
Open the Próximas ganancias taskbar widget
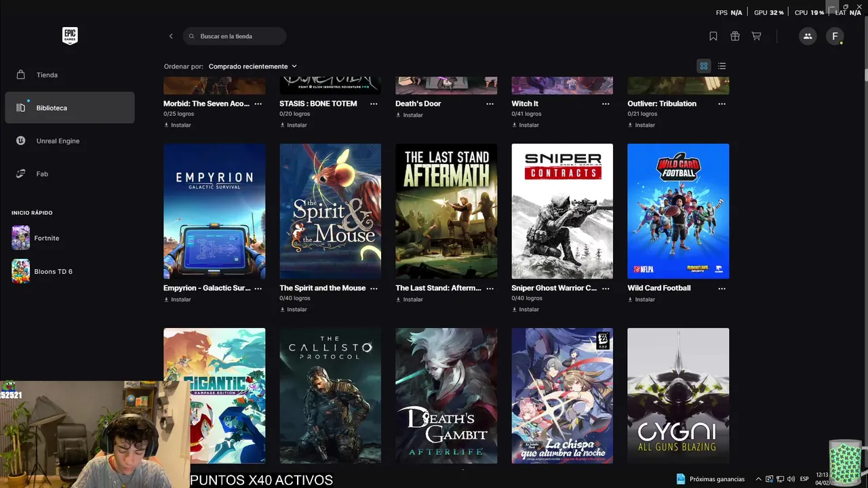click(x=710, y=479)
